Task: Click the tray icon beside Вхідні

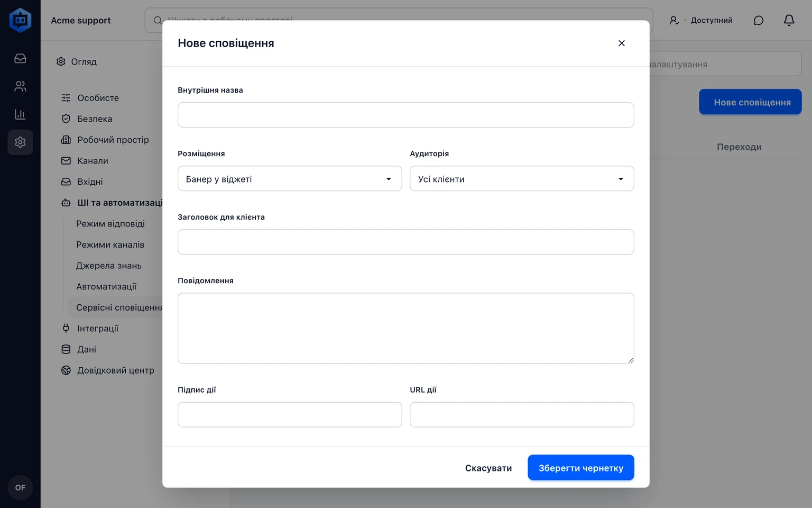Action: click(66, 182)
